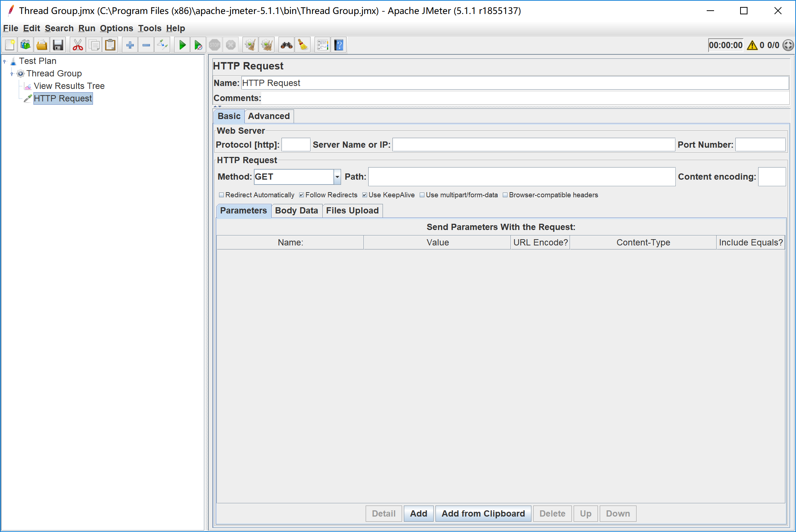Screen dimensions: 796x532
Task: Open the File menu
Action: pos(11,28)
